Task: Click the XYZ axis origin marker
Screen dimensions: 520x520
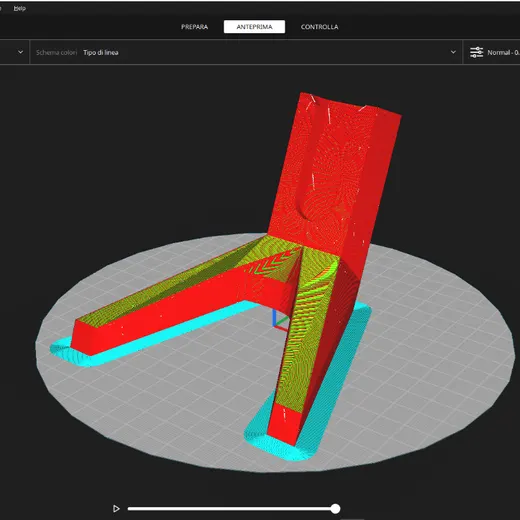Action: pyautogui.click(x=279, y=320)
